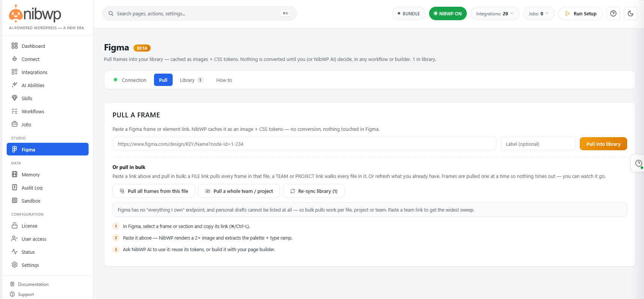Open Audit Log from sidebar
This screenshot has width=644, height=299.
coord(47,188)
